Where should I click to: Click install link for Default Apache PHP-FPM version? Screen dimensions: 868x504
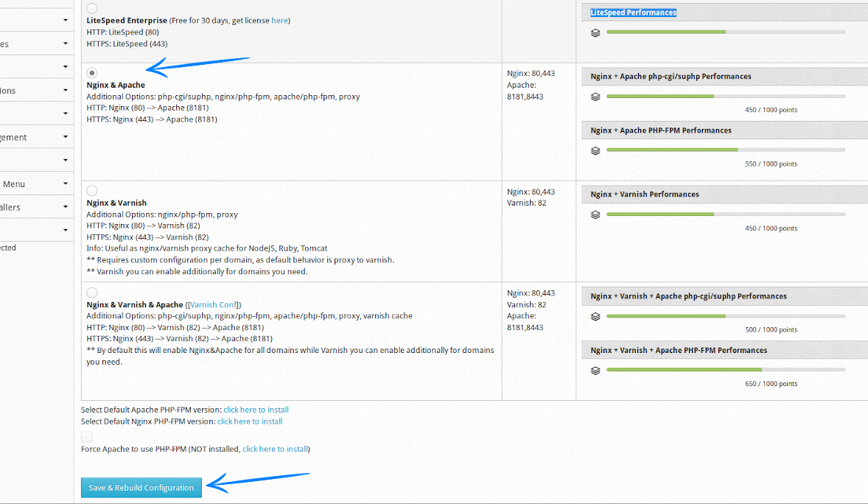coord(256,410)
